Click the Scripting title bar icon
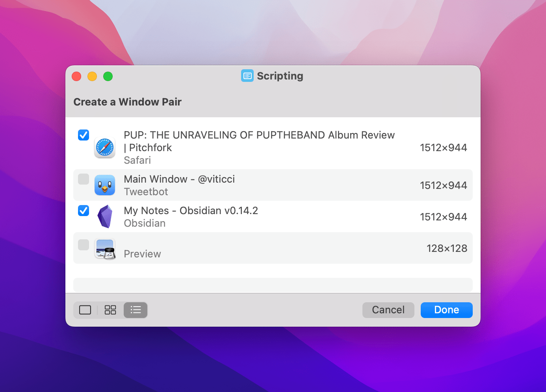This screenshot has height=392, width=546. click(247, 76)
